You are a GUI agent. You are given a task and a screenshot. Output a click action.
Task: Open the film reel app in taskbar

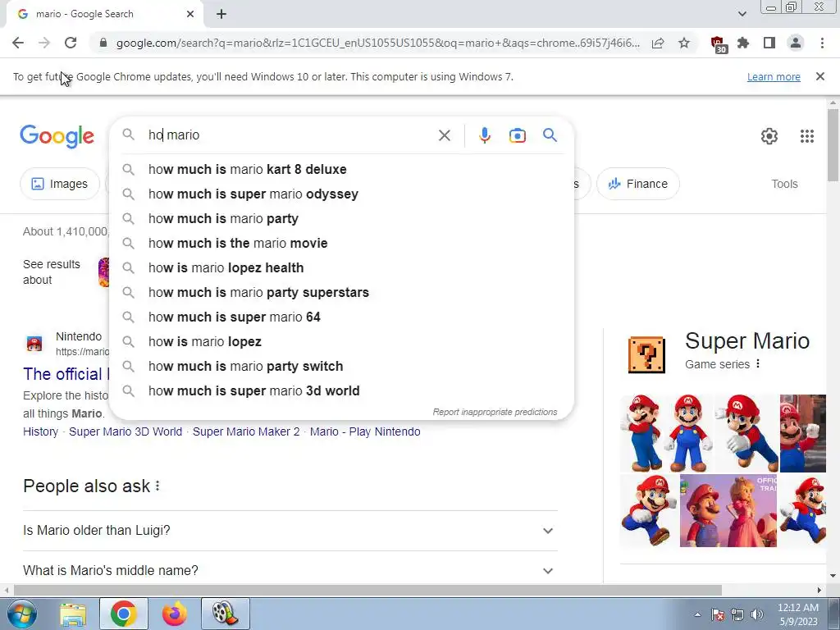click(225, 614)
